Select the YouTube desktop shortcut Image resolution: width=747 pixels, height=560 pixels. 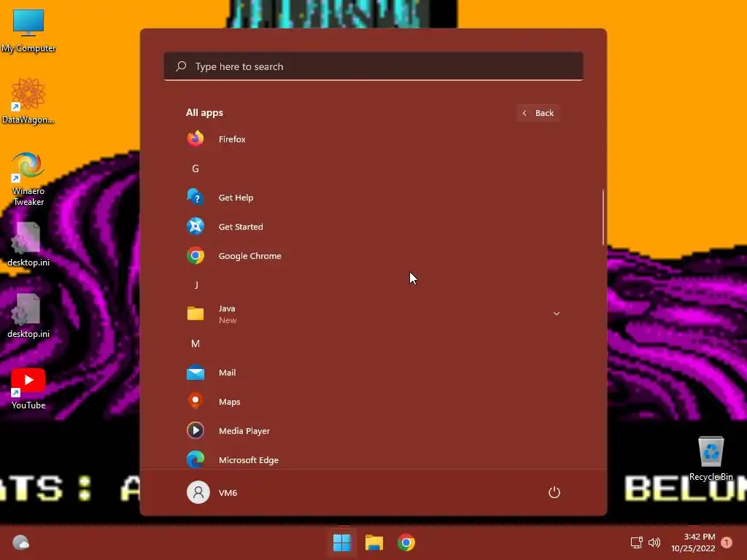28,389
